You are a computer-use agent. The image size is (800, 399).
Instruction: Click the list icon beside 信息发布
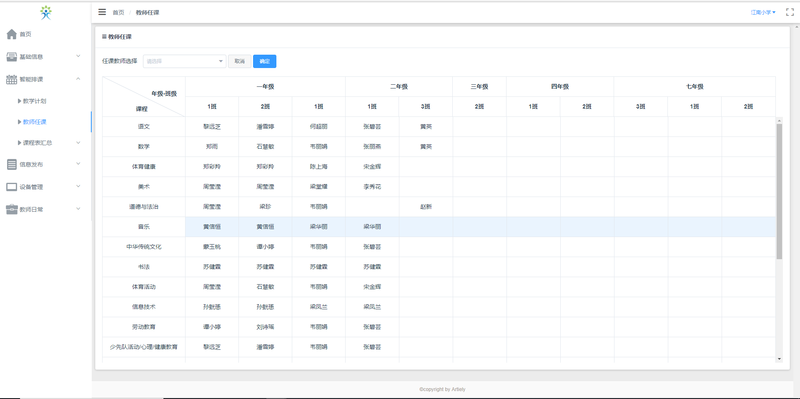pos(12,164)
